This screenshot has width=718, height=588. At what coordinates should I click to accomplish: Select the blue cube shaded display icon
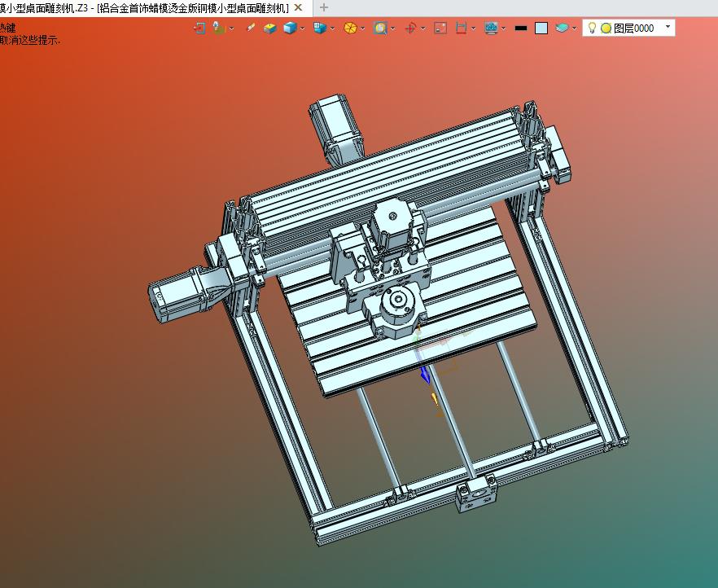click(290, 29)
